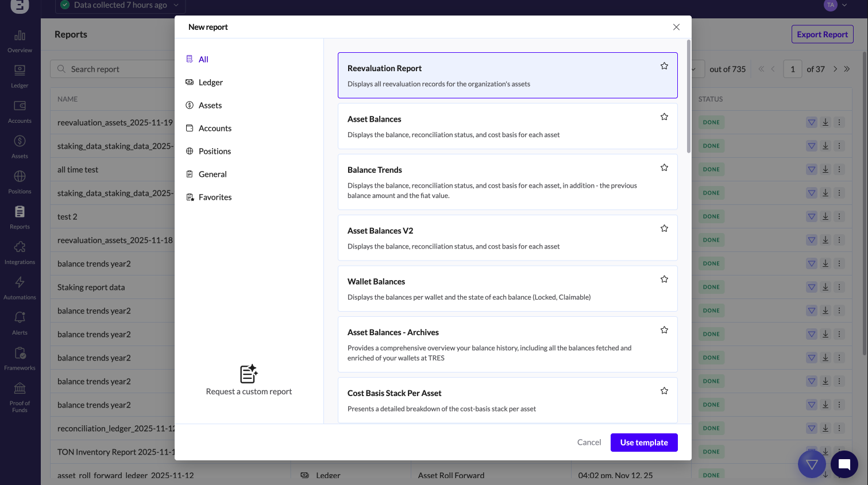Open the Alerts sidebar icon
The width and height of the screenshot is (868, 485).
coord(20,323)
